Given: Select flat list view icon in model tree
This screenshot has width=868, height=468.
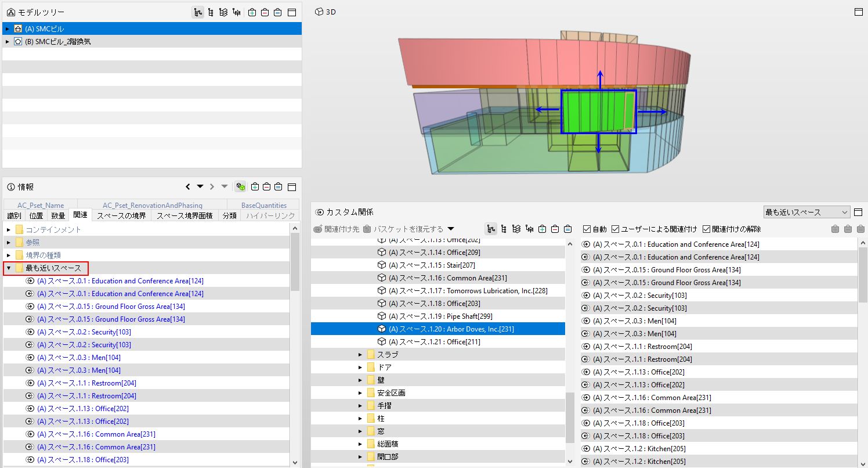Looking at the screenshot, I should click(x=211, y=12).
